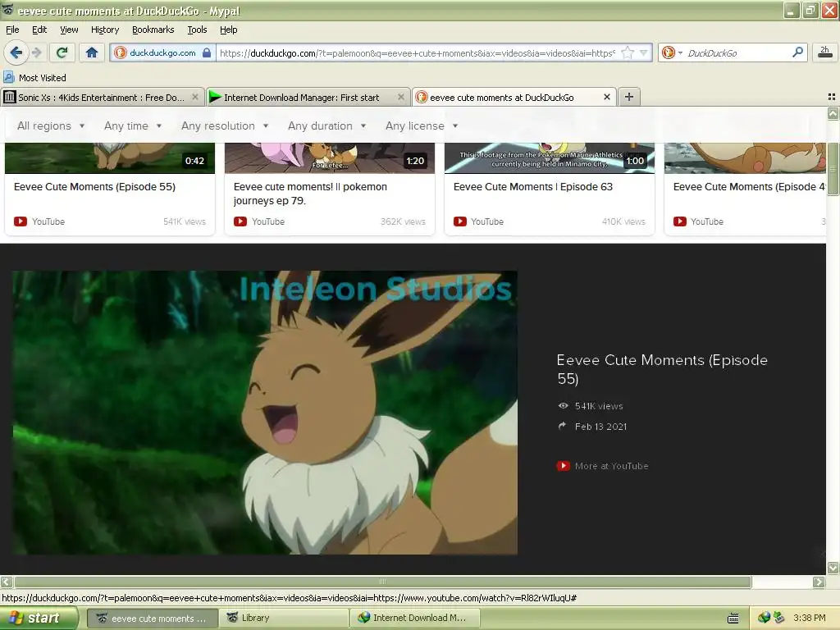The image size is (840, 630).
Task: Open the search engine selector dropdown
Action: pyautogui.click(x=673, y=52)
